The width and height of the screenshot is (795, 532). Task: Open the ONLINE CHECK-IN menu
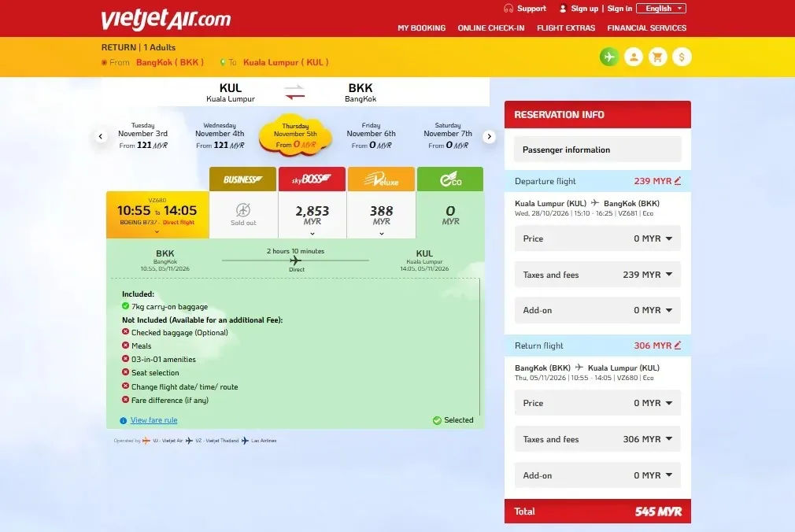pyautogui.click(x=491, y=28)
